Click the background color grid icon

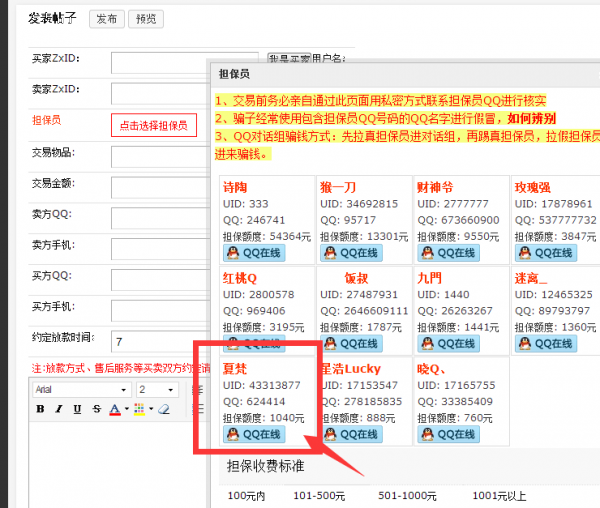(139, 409)
